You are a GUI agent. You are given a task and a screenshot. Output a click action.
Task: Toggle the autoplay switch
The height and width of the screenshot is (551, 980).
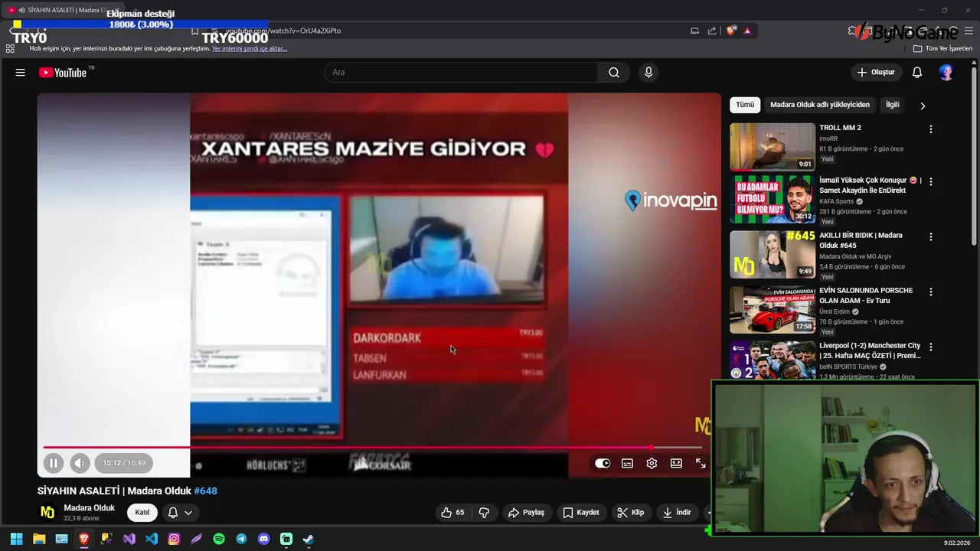(603, 463)
